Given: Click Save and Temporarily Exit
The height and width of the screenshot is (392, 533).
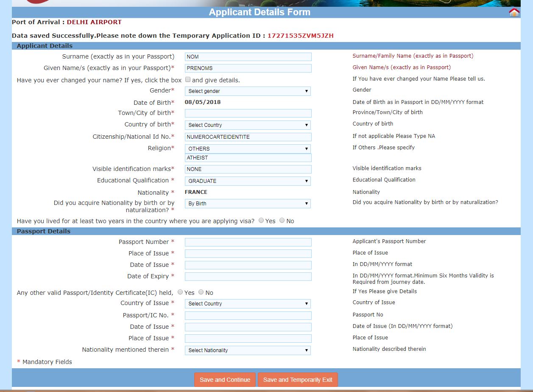Looking at the screenshot, I should pos(298,380).
